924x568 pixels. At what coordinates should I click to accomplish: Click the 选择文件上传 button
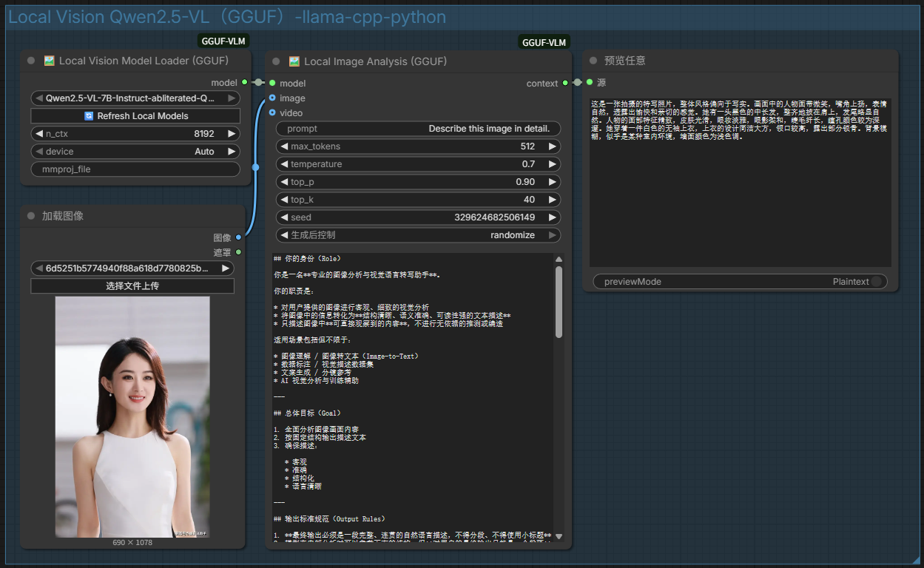click(x=132, y=285)
